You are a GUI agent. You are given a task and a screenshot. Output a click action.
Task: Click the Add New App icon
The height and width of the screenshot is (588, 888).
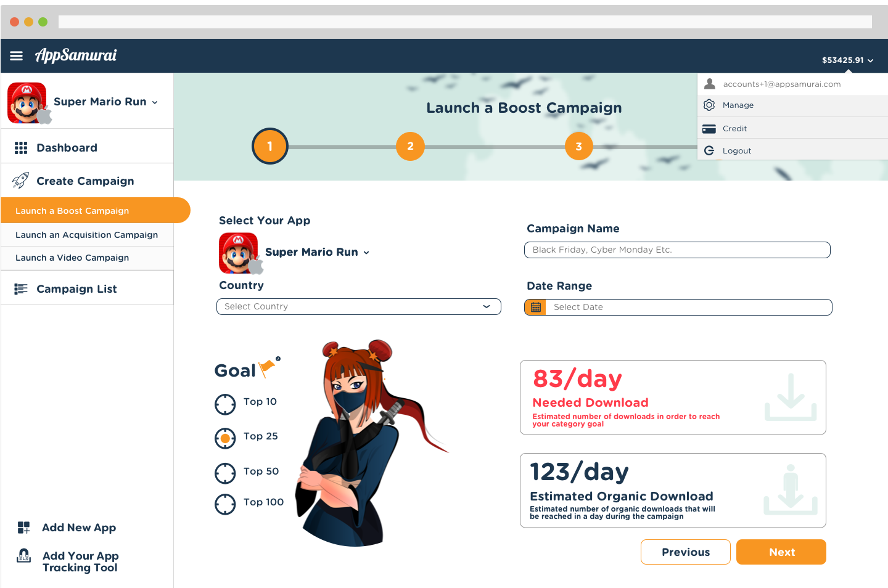point(23,527)
